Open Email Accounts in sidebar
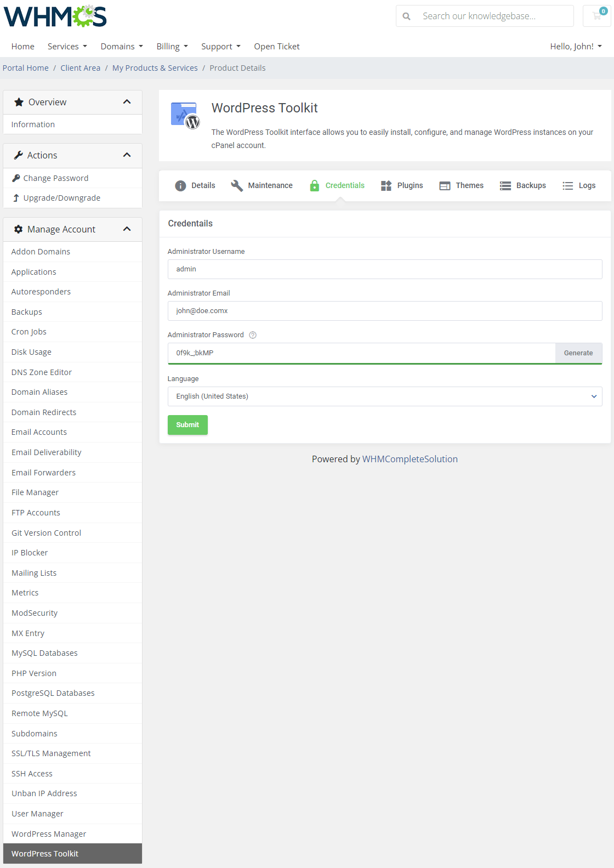 [x=72, y=432]
